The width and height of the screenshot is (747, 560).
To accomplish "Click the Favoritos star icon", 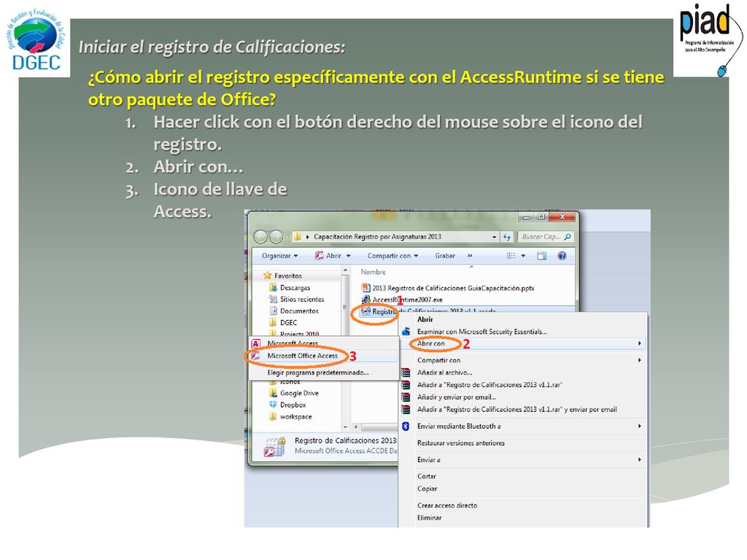I will 267,275.
